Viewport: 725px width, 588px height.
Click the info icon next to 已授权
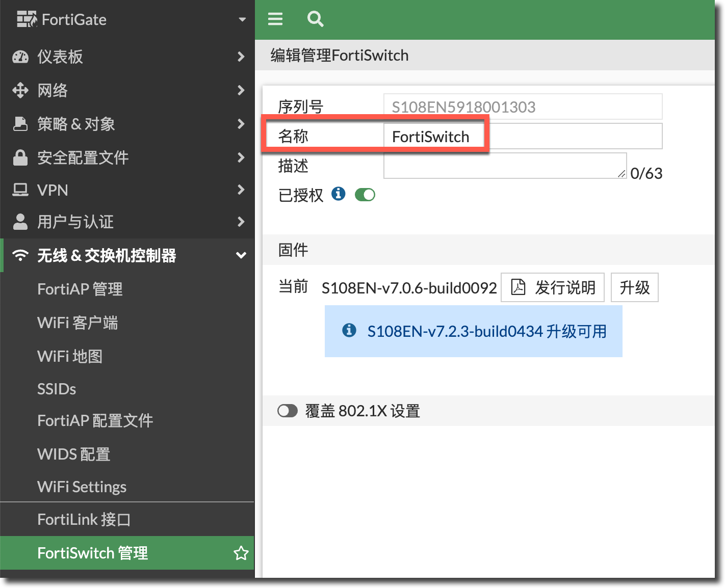point(338,194)
